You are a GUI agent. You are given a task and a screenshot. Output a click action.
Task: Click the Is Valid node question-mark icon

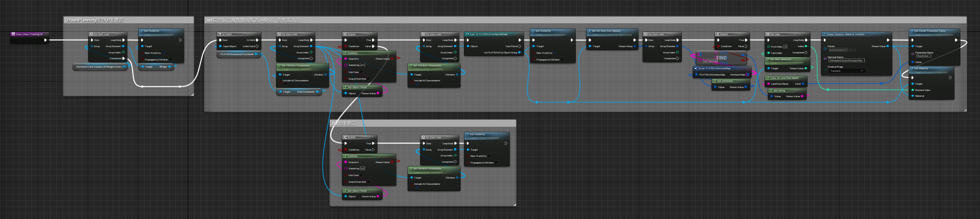click(220, 34)
